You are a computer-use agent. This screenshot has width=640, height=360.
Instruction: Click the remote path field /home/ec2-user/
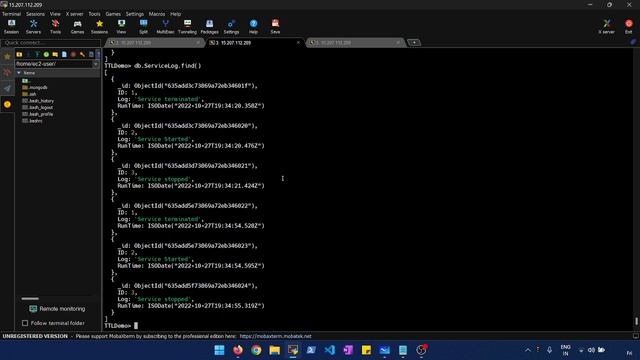tap(54, 64)
